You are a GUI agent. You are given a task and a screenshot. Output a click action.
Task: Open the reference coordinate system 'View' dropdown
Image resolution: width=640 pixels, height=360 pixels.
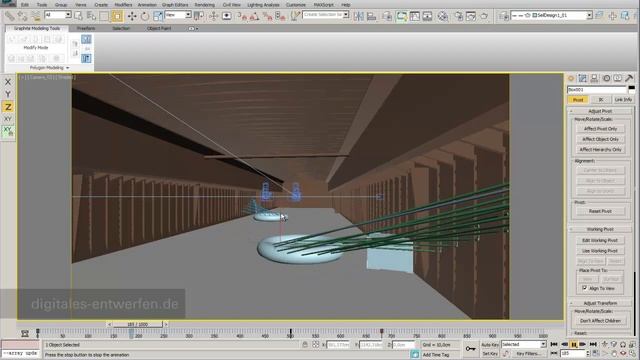click(178, 15)
